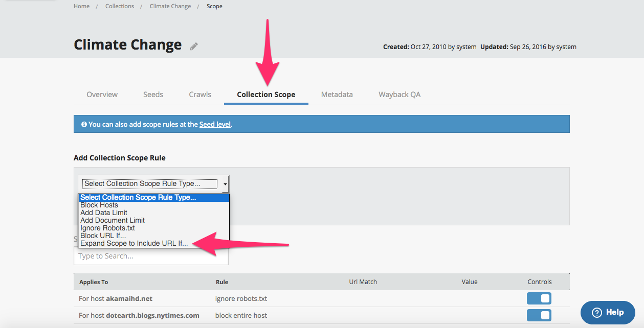Go to Home via the breadcrumb
The image size is (644, 328).
coord(81,6)
